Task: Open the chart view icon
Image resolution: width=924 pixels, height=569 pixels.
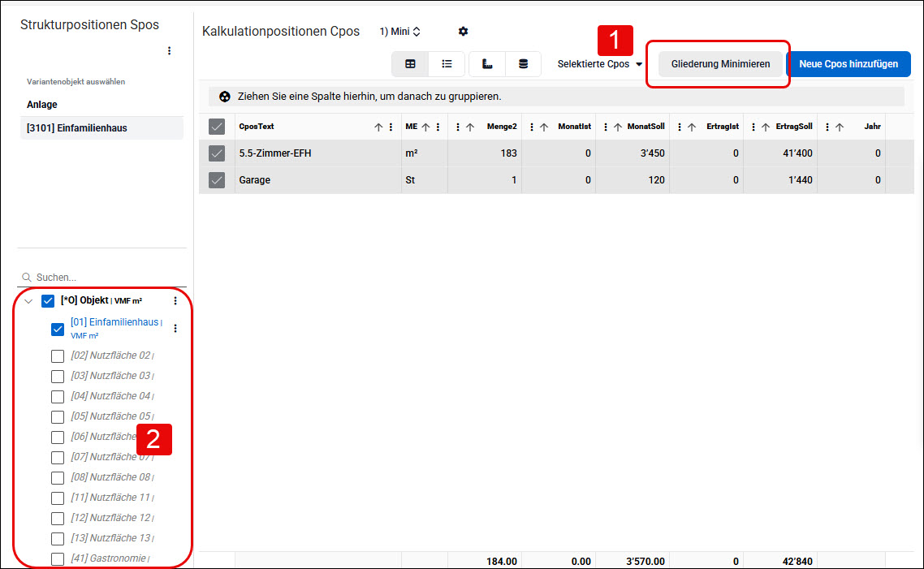Action: pyautogui.click(x=487, y=63)
